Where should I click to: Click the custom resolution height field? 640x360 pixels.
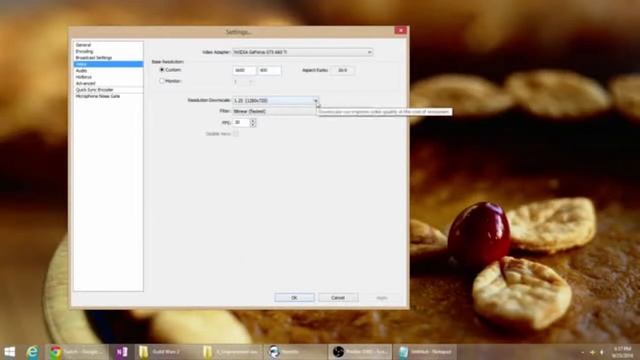pos(269,70)
